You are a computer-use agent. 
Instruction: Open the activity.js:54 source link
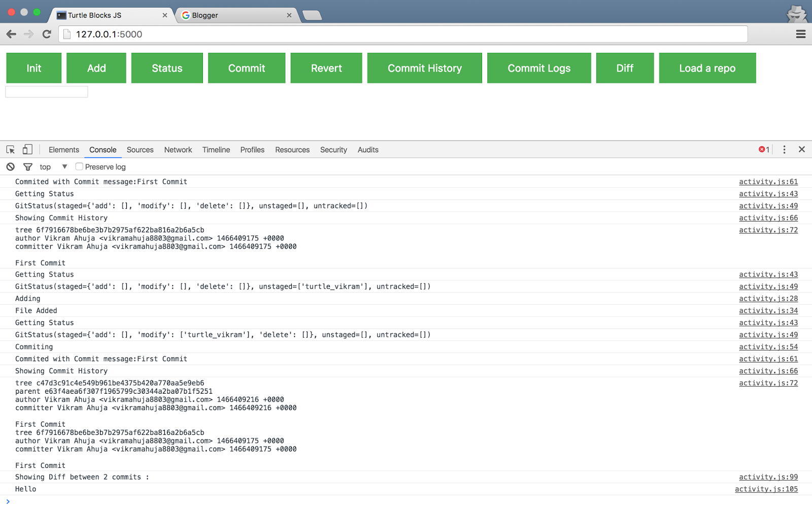click(x=768, y=347)
